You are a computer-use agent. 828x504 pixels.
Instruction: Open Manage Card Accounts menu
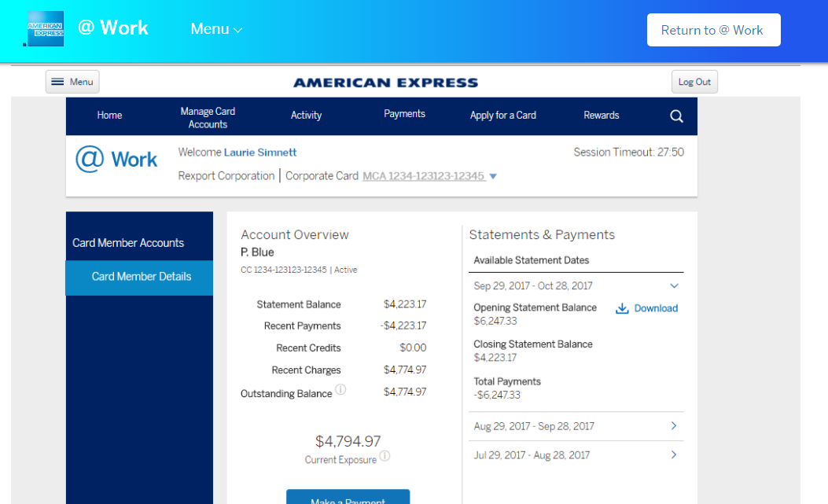(x=208, y=118)
